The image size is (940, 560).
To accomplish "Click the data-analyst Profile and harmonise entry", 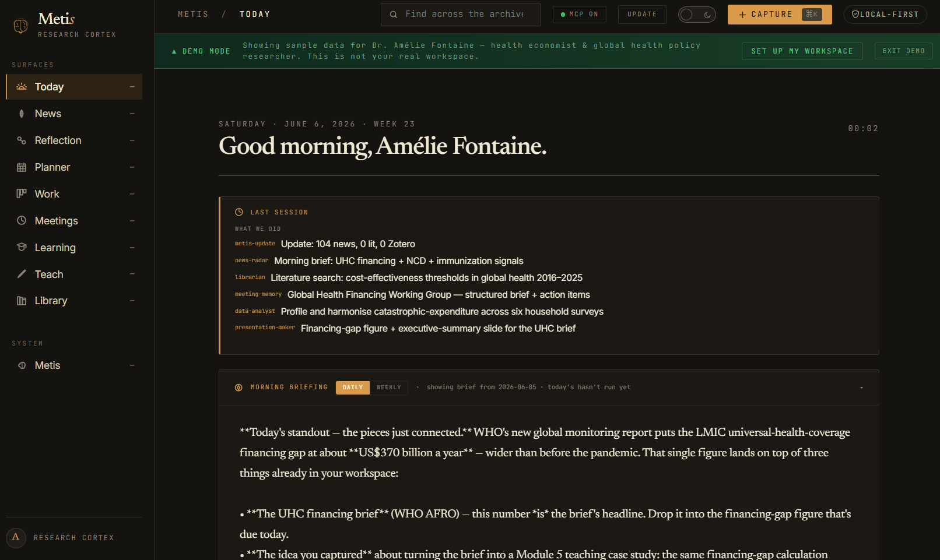I will 419,312.
